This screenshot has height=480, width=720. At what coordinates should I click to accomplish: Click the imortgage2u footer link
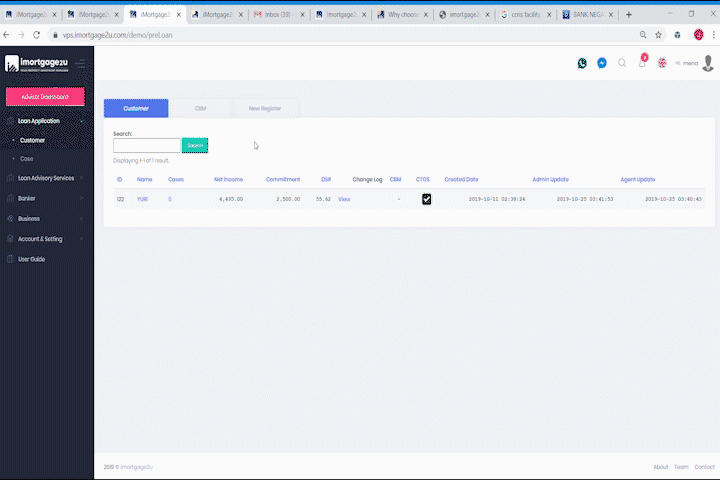pyautogui.click(x=136, y=467)
